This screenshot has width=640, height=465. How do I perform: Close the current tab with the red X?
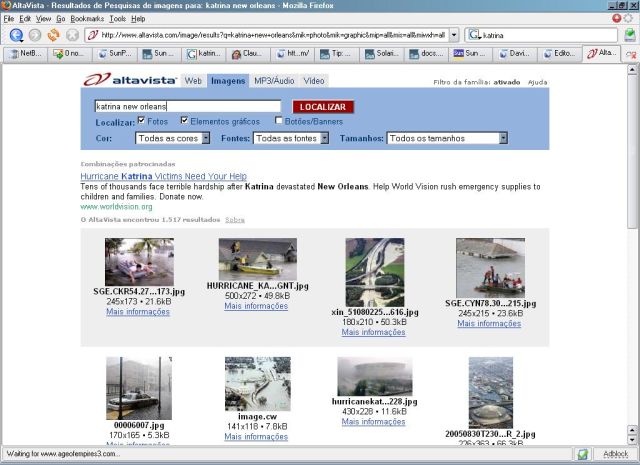(631, 55)
